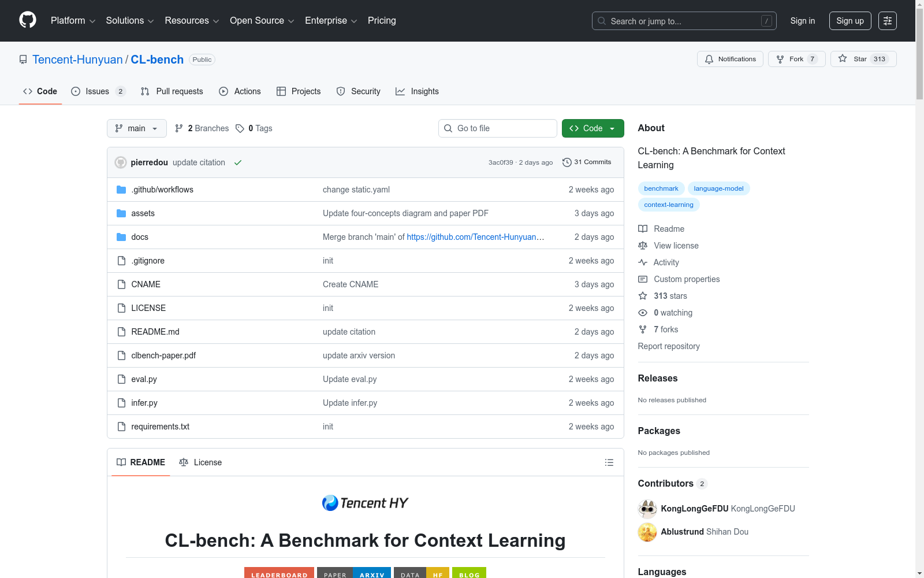This screenshot has height=578, width=924.
Task: Expand the Platform menu
Action: [73, 21]
